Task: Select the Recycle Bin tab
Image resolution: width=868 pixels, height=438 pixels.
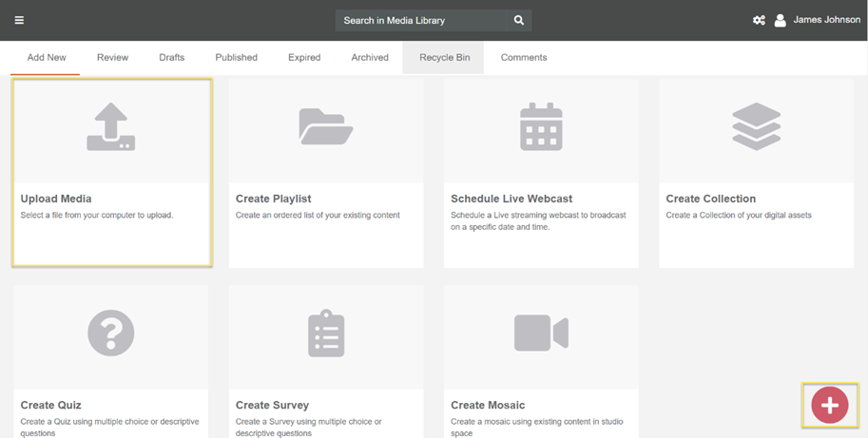Action: point(444,57)
